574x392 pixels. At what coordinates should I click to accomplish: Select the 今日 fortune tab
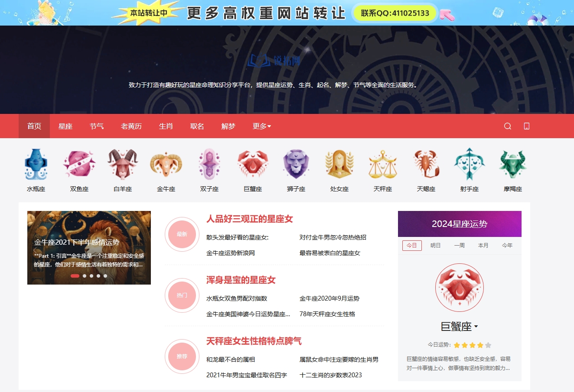click(x=412, y=246)
